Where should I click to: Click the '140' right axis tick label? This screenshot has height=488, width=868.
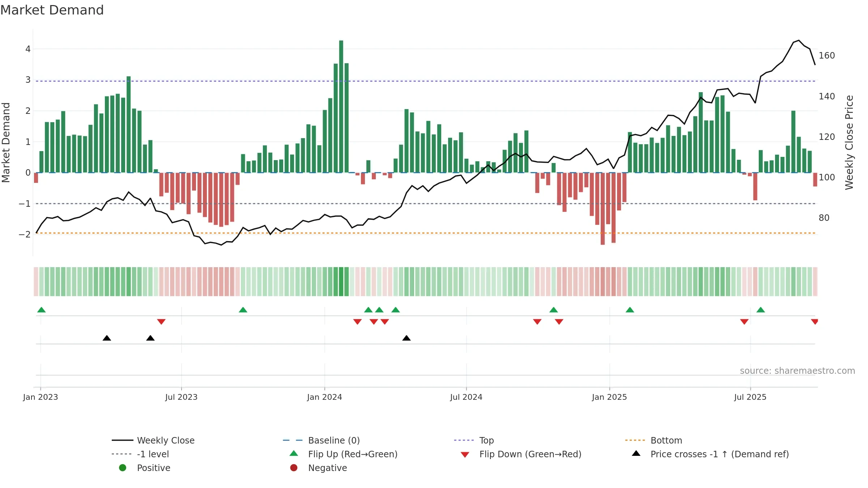[827, 96]
